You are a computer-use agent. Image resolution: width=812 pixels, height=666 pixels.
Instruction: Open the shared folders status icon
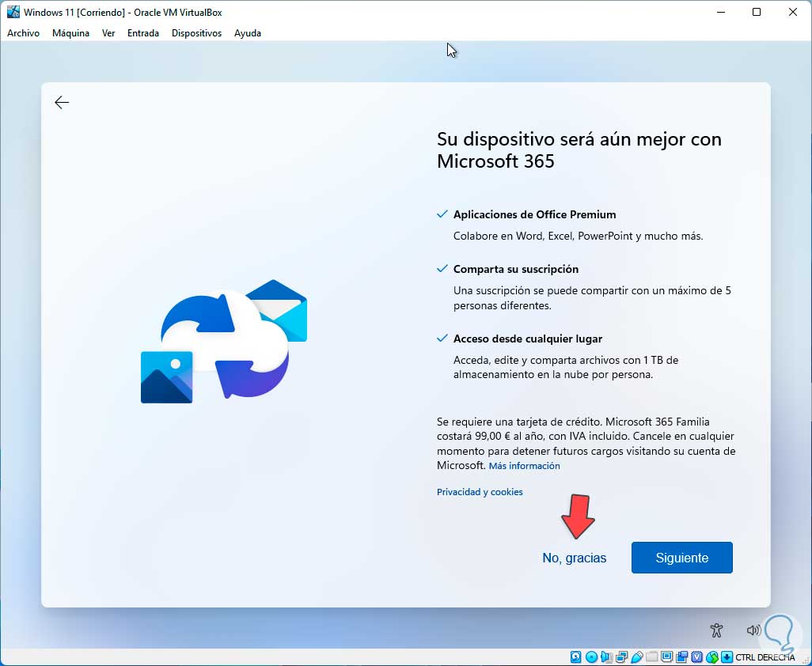(x=652, y=657)
